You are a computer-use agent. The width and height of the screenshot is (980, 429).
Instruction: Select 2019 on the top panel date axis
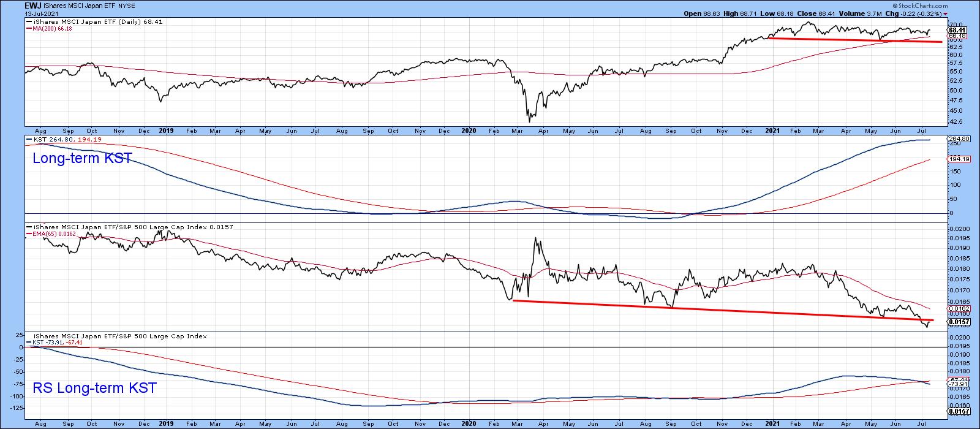(x=166, y=131)
